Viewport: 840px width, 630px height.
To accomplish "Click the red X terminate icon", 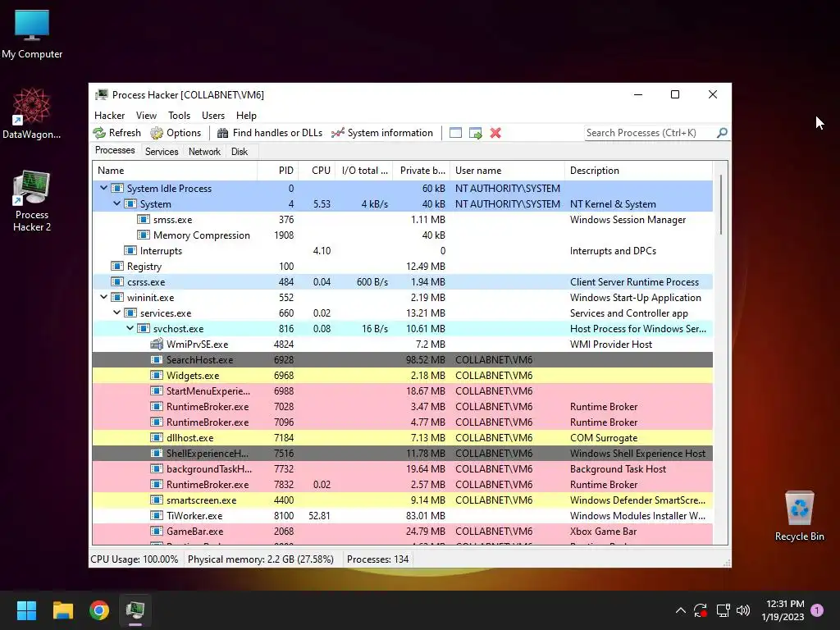I will pyautogui.click(x=495, y=133).
